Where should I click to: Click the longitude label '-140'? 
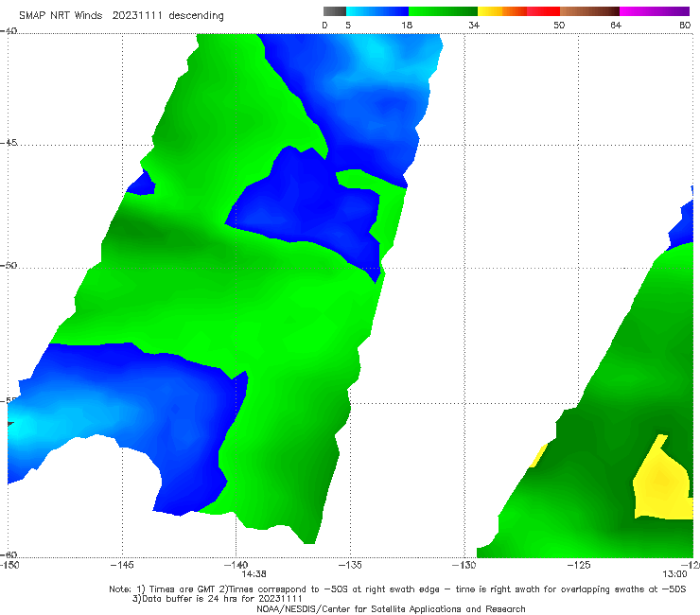(236, 565)
